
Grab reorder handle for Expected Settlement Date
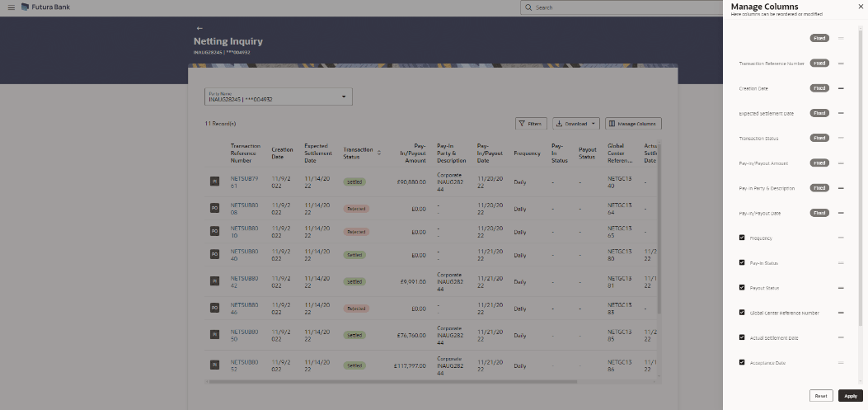[x=841, y=113]
